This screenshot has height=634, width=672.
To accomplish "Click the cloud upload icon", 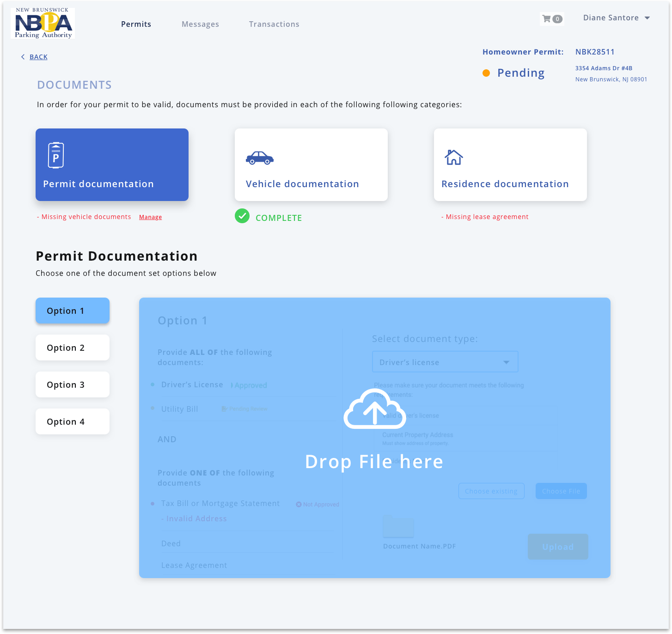I will tap(374, 410).
